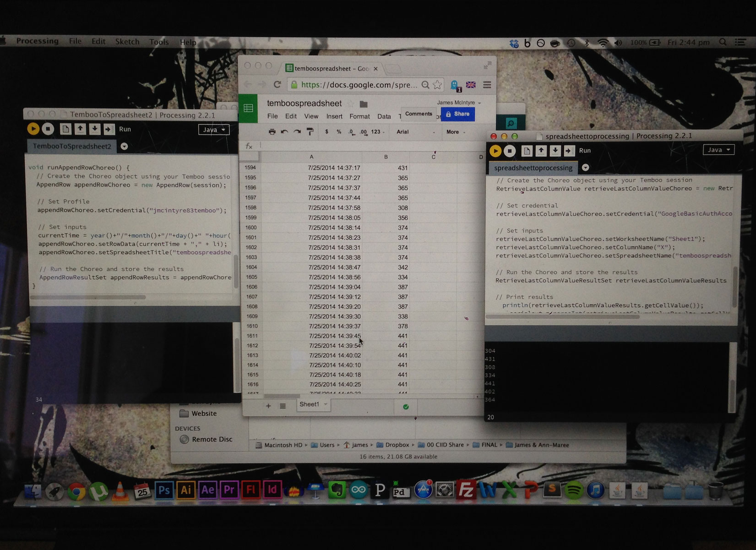Image resolution: width=756 pixels, height=550 pixels.
Task: Open the Java mode dropdown in TembooToSpreadsheet2
Action: [x=214, y=130]
